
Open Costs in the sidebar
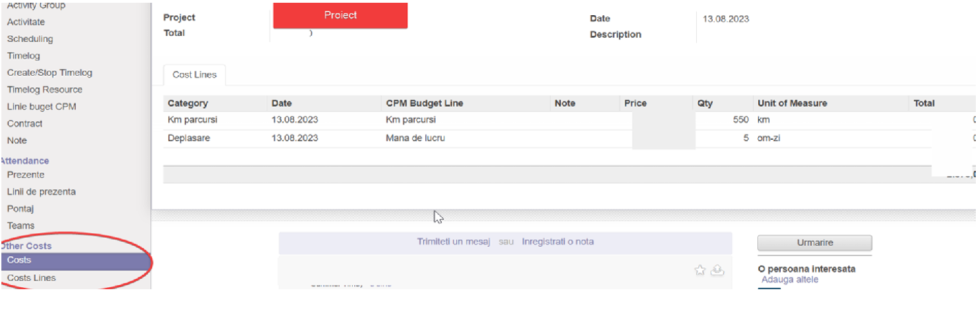(x=19, y=260)
